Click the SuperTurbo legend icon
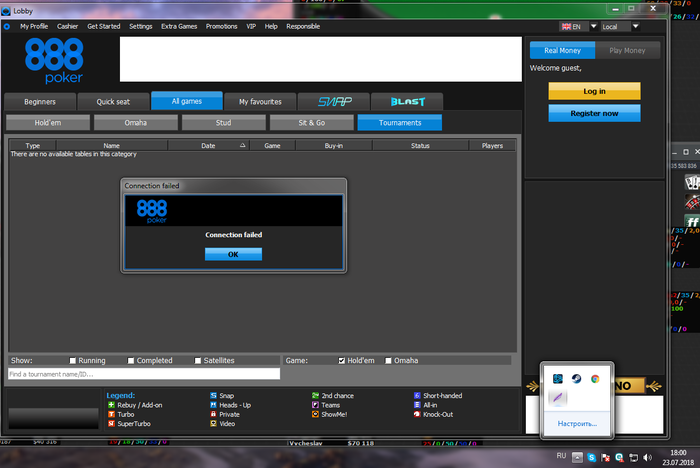The width and height of the screenshot is (700, 468). tap(111, 424)
